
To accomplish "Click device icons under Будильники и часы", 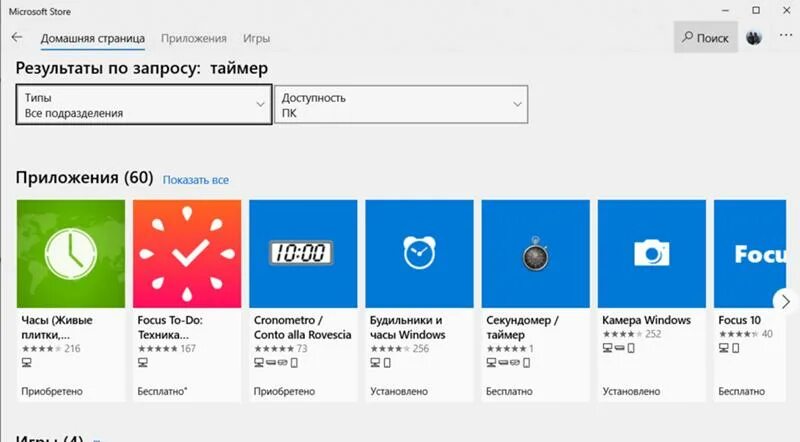I will pyautogui.click(x=381, y=362).
